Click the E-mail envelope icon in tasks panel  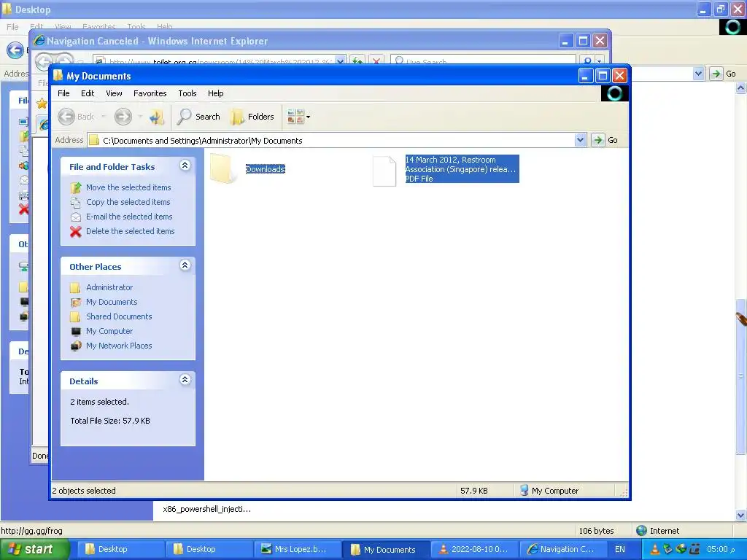(76, 217)
